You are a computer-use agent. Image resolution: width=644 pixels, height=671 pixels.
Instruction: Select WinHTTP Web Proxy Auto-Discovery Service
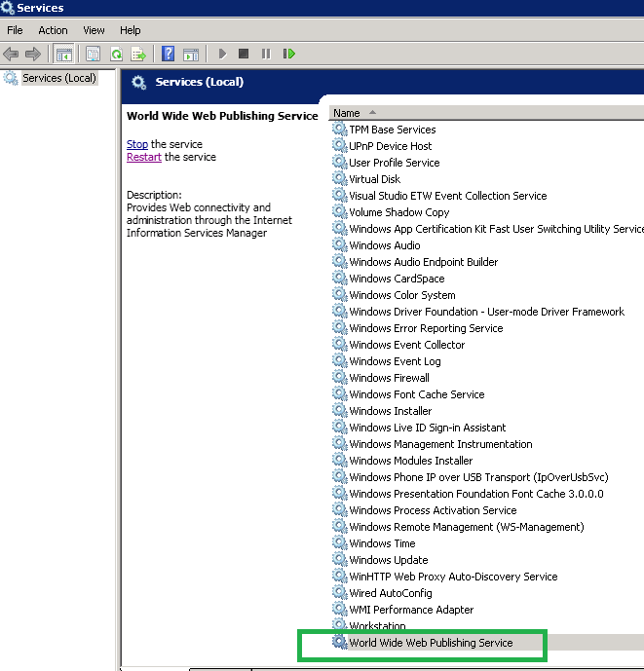click(x=453, y=577)
